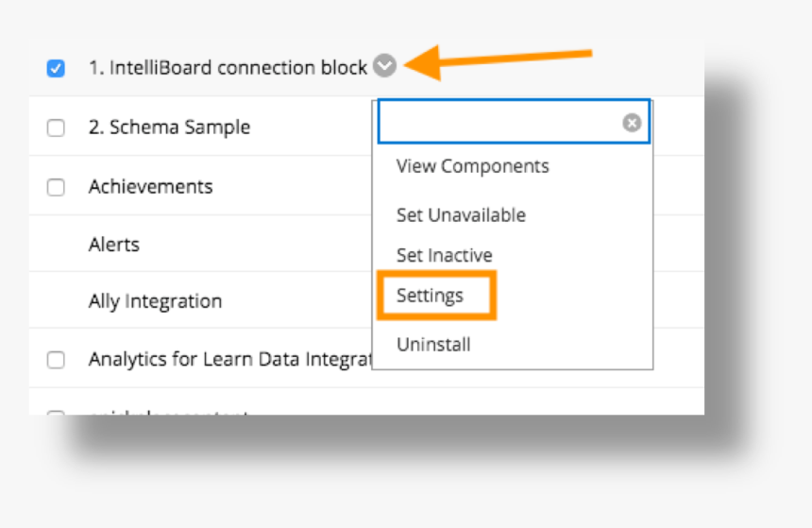
Task: Open the IntelliBoard connection block entry
Action: tap(228, 68)
